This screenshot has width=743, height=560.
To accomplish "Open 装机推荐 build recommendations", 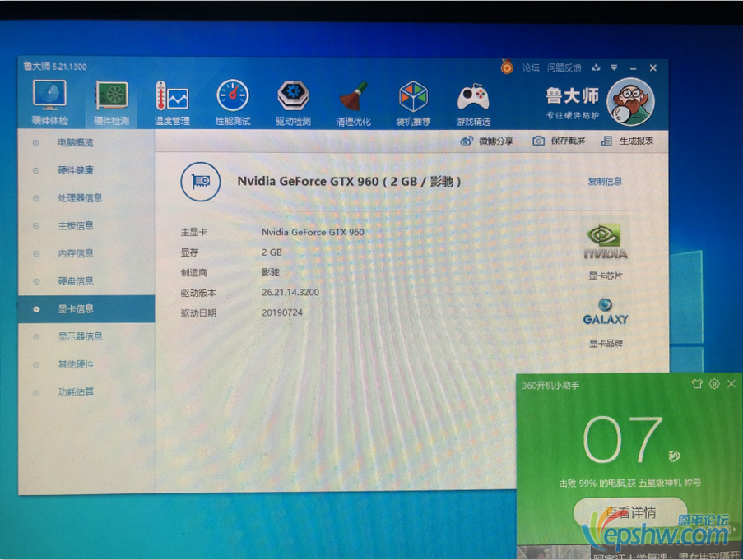I will (x=413, y=102).
